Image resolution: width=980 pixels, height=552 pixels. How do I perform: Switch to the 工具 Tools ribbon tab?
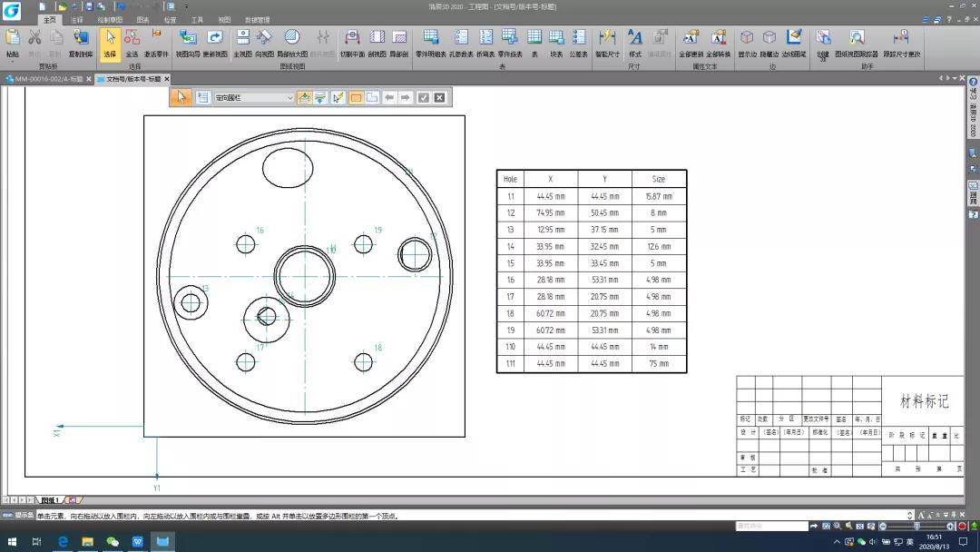click(x=197, y=20)
